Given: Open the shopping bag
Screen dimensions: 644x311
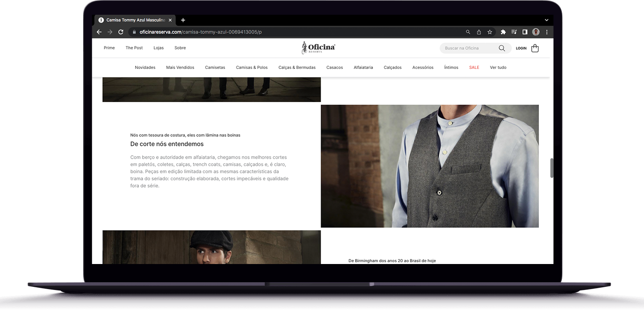Looking at the screenshot, I should 535,48.
